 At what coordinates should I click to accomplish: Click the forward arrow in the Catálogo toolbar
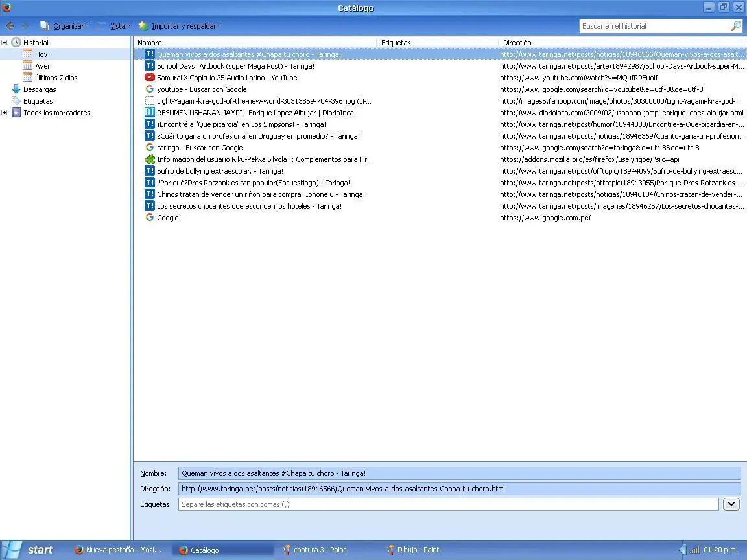(x=25, y=26)
